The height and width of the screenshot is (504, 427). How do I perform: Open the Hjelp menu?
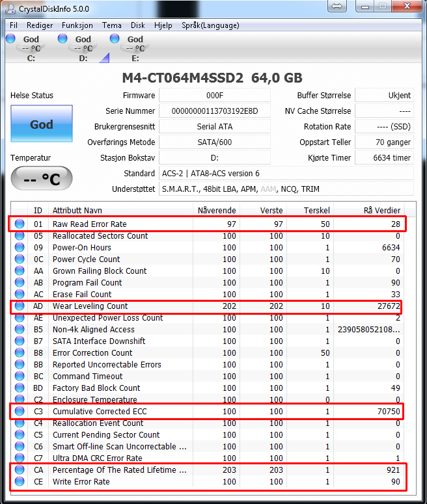coord(163,25)
